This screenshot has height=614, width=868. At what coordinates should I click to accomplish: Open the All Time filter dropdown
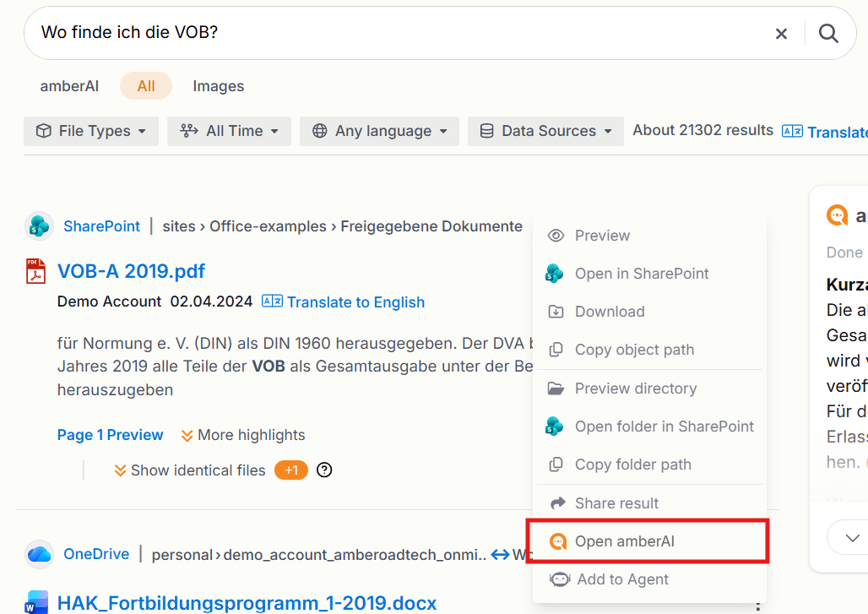click(x=229, y=131)
